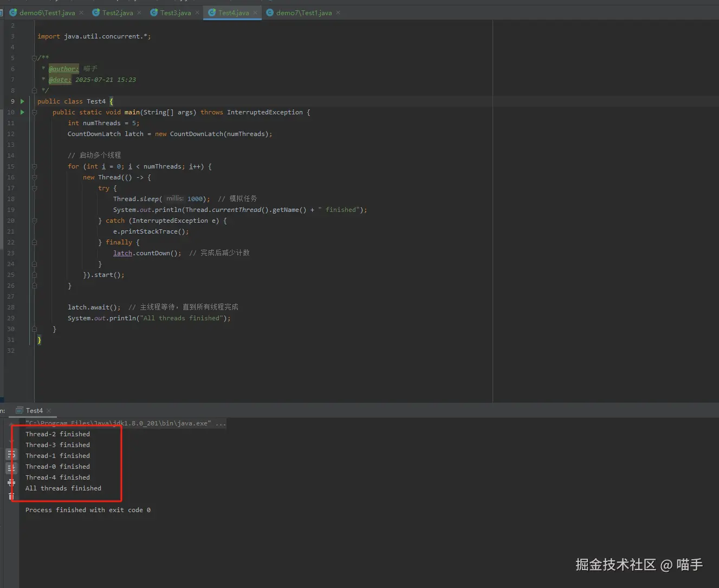Click class icon on demo7\Test1.java tab

pyautogui.click(x=270, y=12)
